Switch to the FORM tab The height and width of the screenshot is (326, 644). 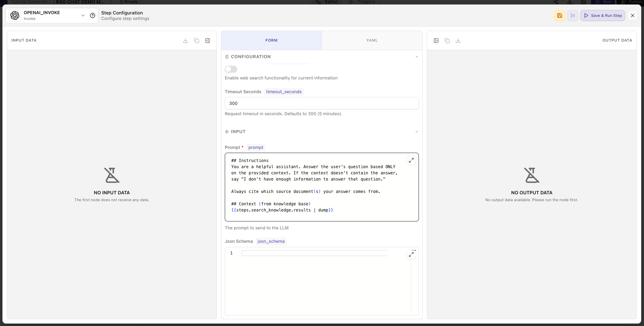click(x=271, y=40)
